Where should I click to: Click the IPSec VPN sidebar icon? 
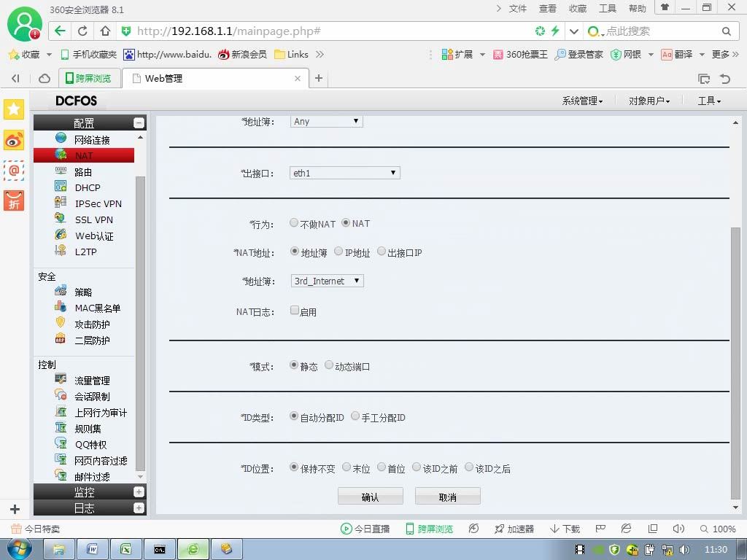[61, 203]
